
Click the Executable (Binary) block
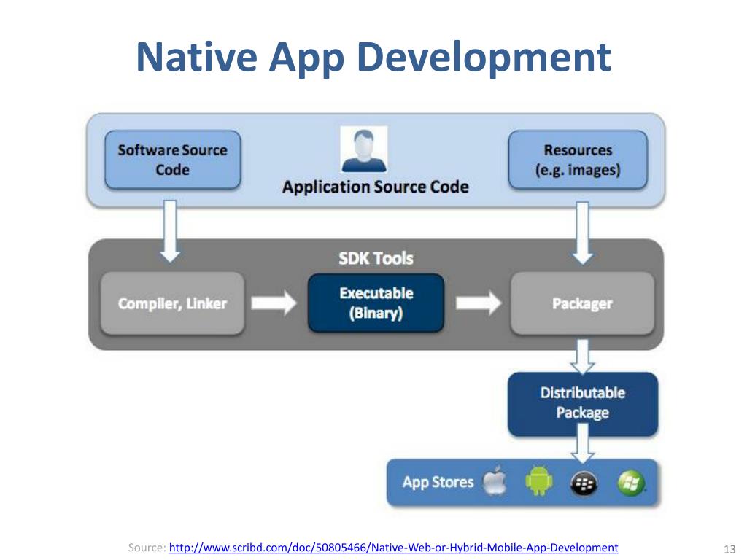[x=376, y=303]
